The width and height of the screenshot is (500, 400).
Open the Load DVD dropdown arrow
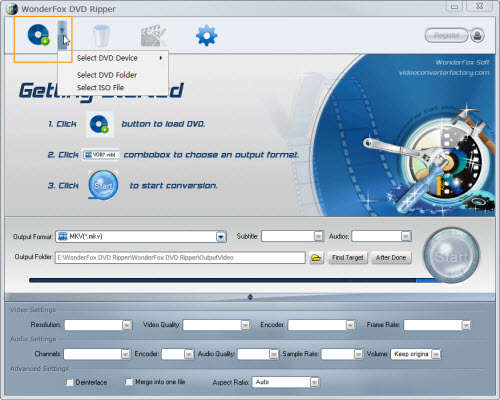coord(62,35)
